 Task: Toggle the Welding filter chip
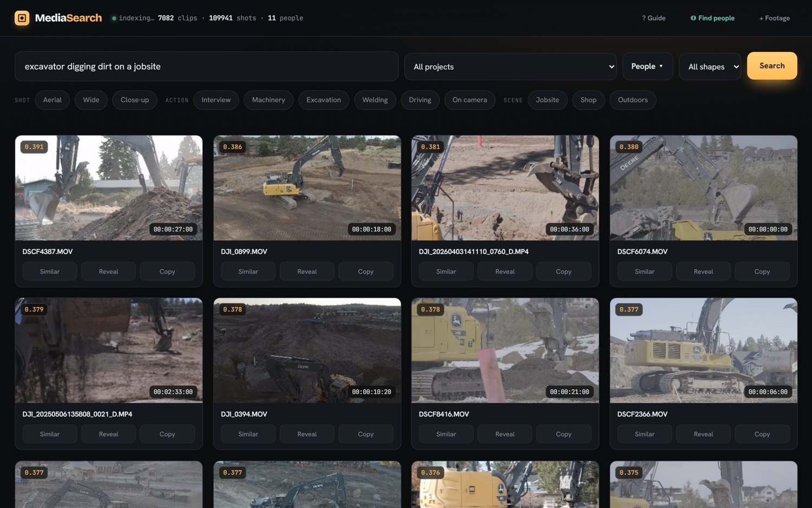click(x=375, y=100)
